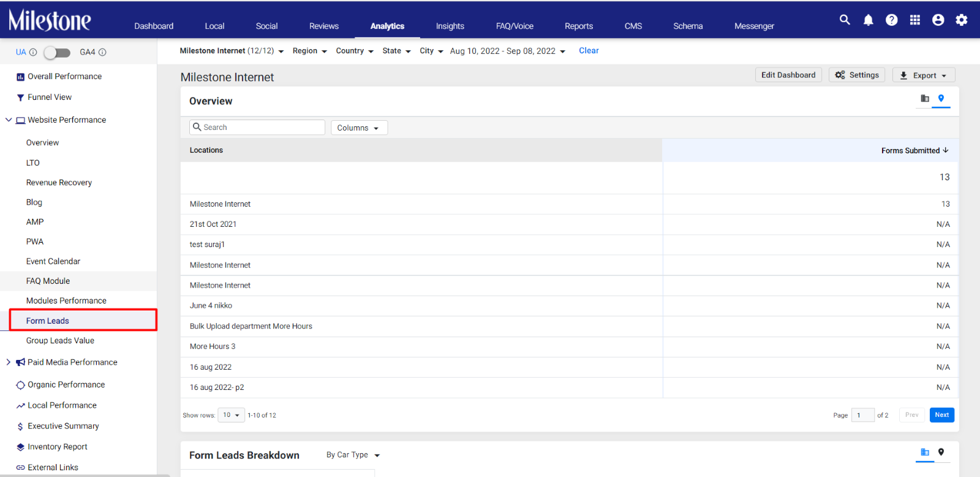Open the Milestone Internet (12/12) dropdown
This screenshot has height=477, width=980.
coord(232,51)
